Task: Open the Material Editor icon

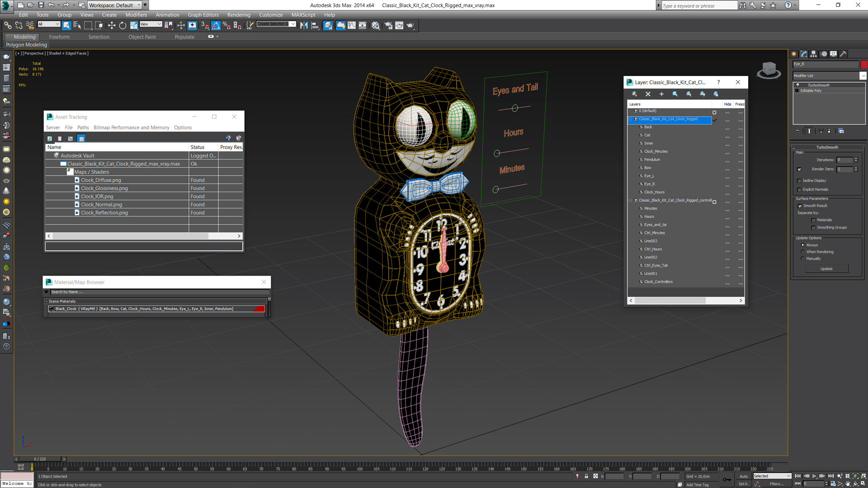Action: click(376, 25)
